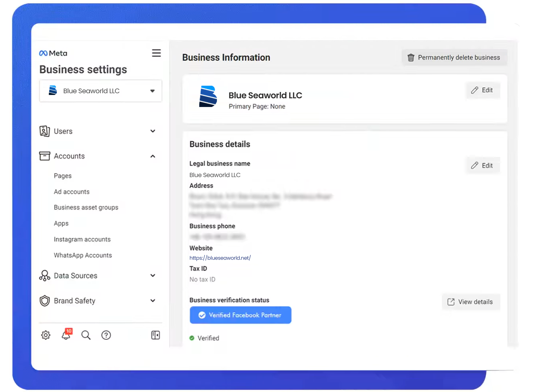Click the Accounts archive box icon
533x392 pixels.
coord(45,156)
